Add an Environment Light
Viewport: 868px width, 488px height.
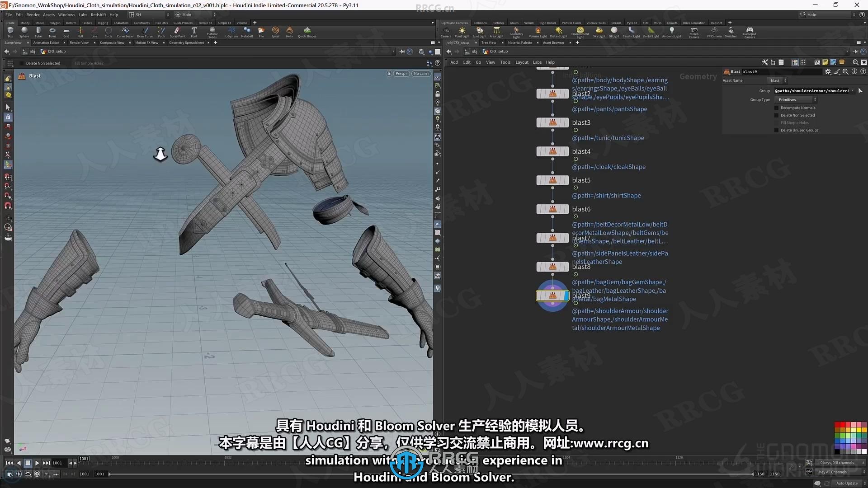click(580, 33)
